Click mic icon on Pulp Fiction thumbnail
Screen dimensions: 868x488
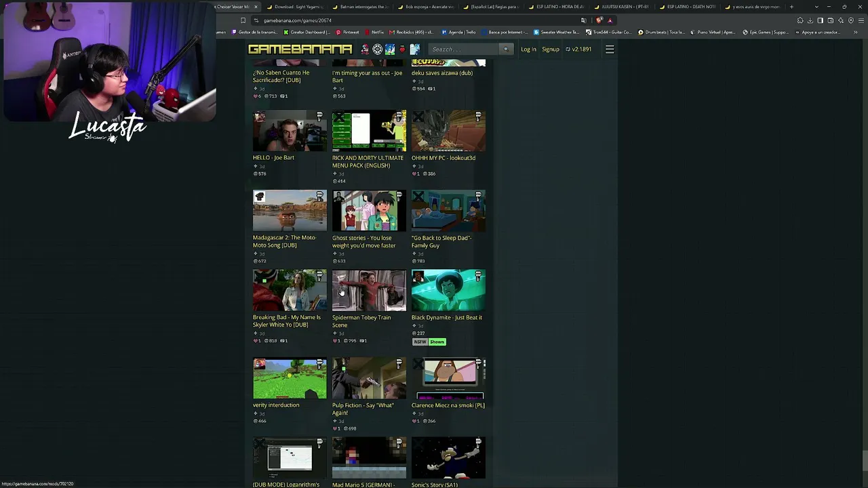coord(399,364)
